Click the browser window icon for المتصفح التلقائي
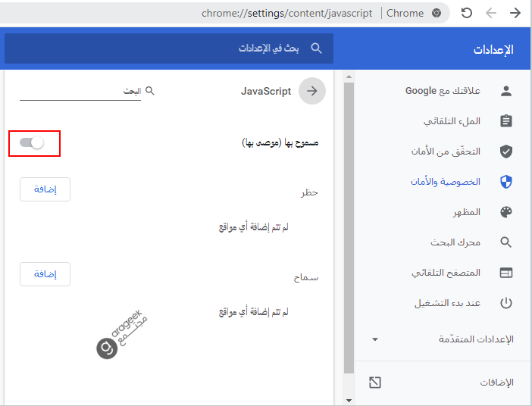This screenshot has height=406, width=532. click(x=506, y=273)
